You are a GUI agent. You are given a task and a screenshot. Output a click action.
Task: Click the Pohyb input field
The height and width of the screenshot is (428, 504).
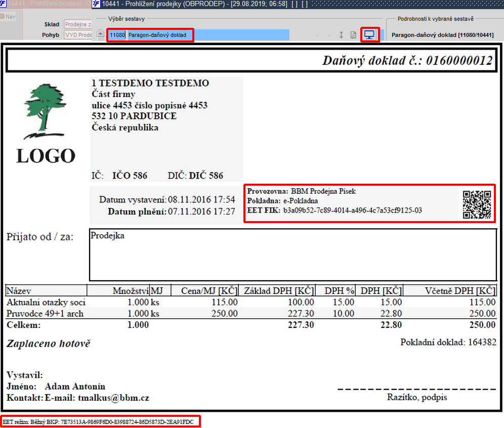tap(78, 35)
